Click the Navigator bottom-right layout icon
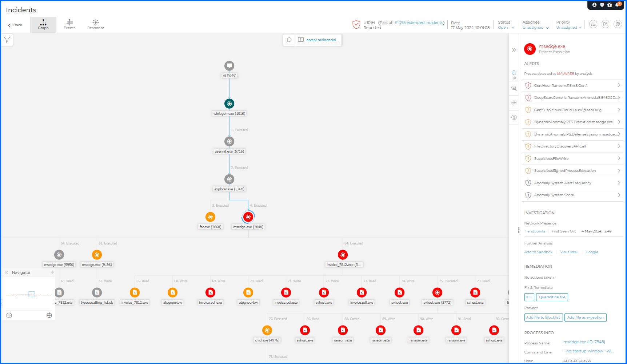The width and height of the screenshot is (627, 364). pos(49,315)
